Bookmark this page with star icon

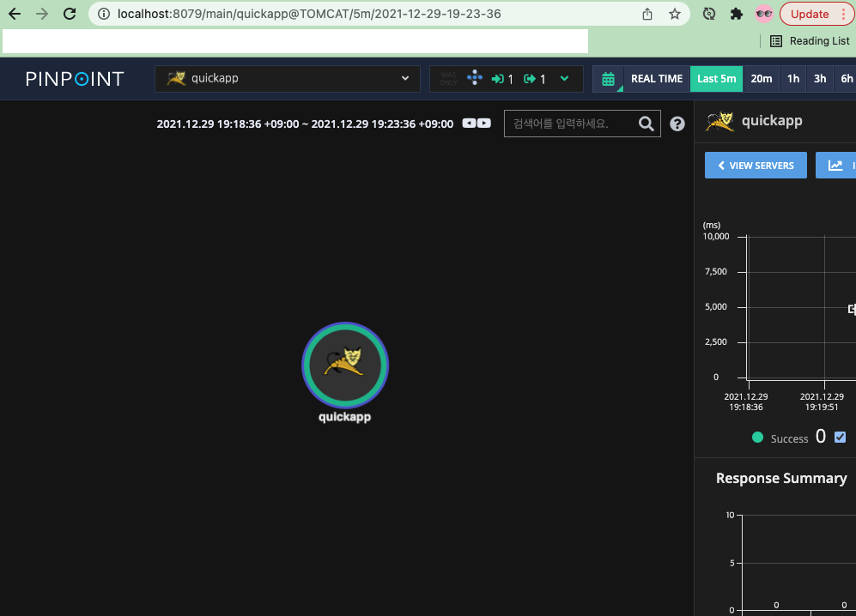point(675,15)
